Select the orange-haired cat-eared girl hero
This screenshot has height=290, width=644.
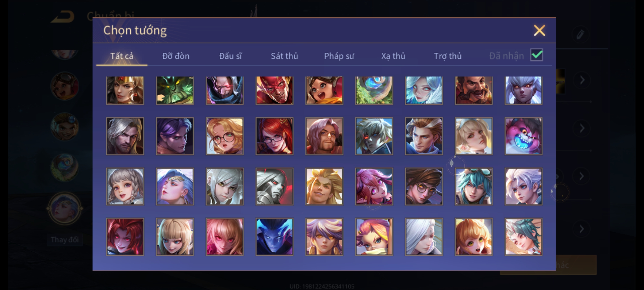point(474,237)
